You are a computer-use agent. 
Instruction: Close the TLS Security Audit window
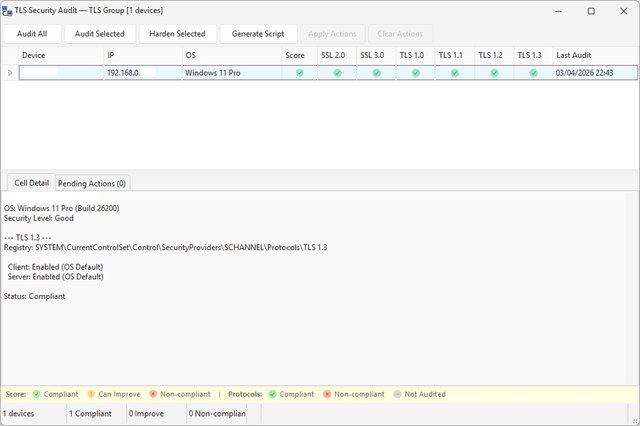(623, 11)
